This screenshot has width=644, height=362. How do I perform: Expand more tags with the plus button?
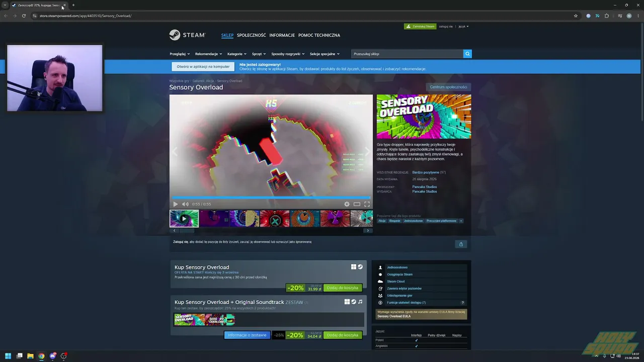461,221
